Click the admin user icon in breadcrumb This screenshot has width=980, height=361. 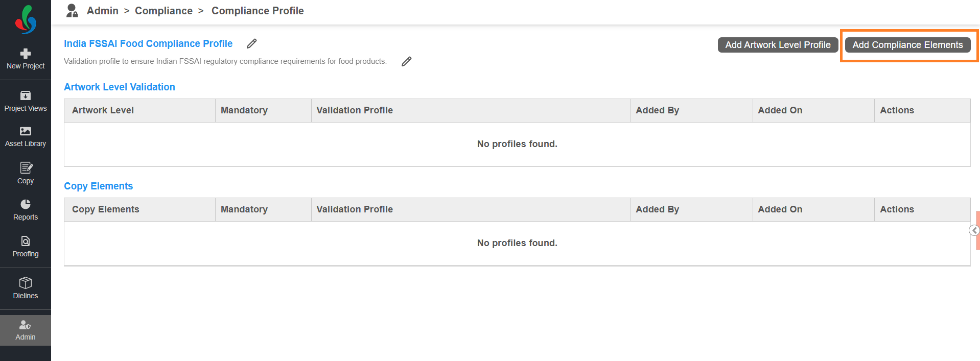click(x=72, y=11)
